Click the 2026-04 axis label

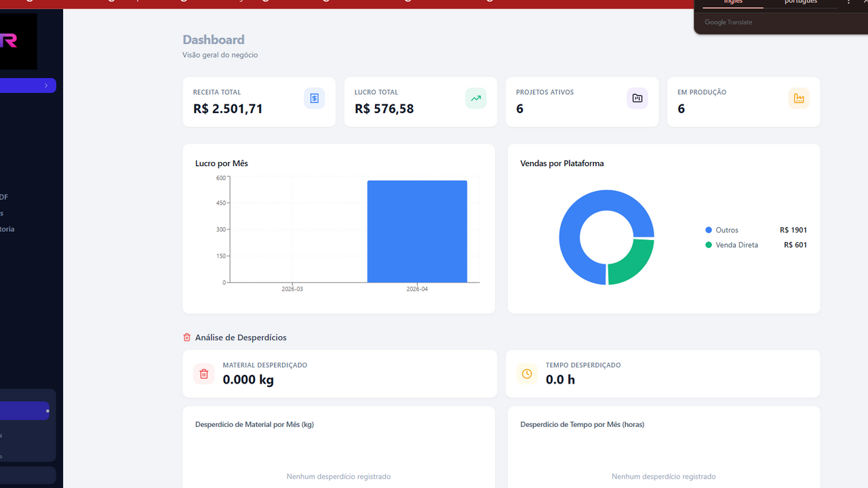[x=417, y=289]
